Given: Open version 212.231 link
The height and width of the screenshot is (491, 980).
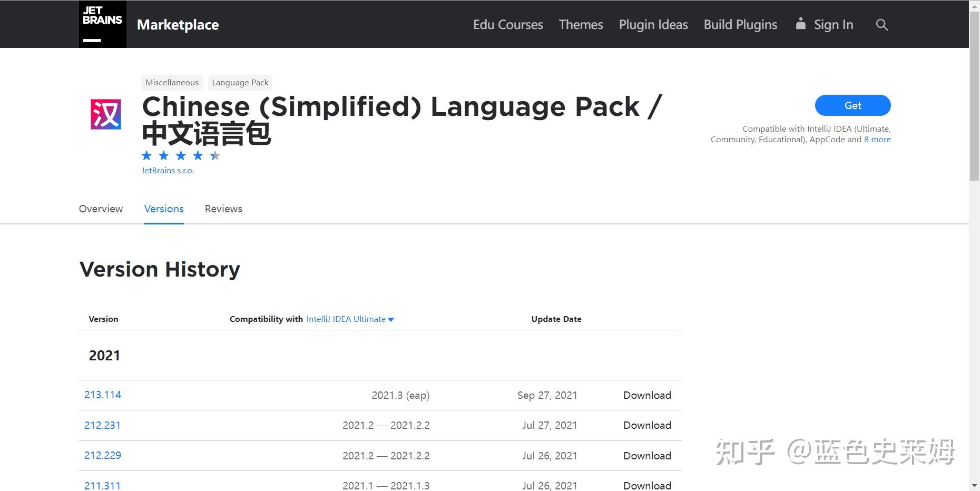Looking at the screenshot, I should coord(102,425).
